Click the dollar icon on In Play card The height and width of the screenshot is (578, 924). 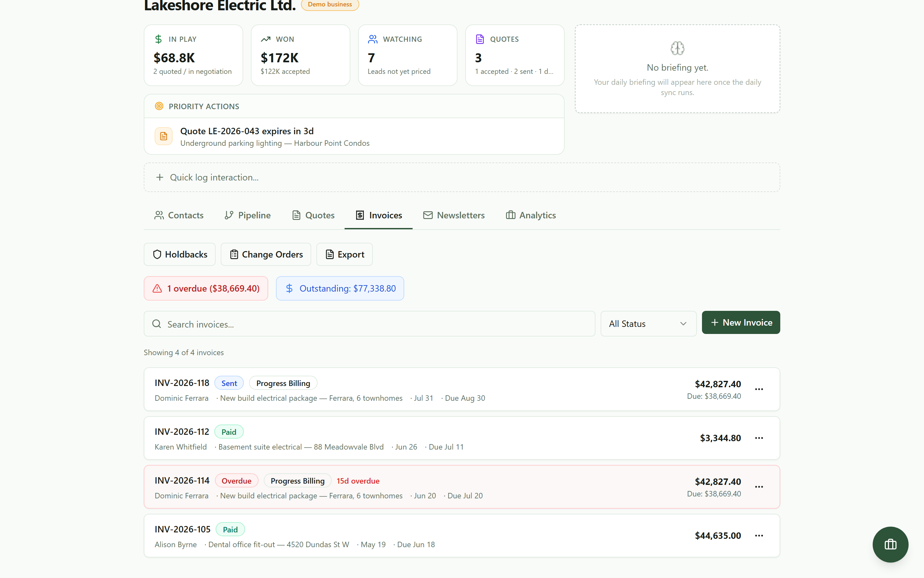tap(158, 39)
